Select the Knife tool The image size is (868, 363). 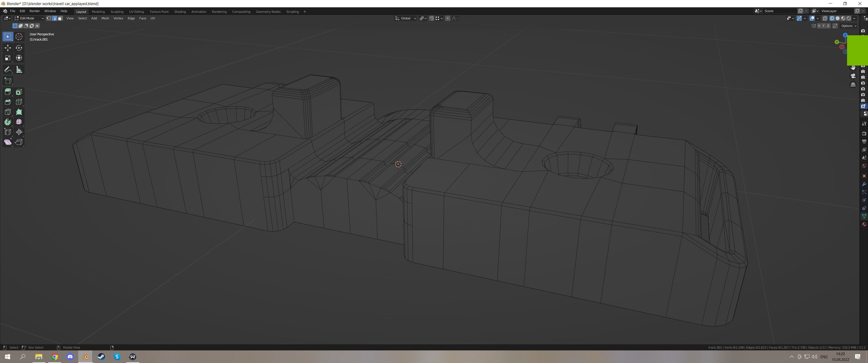(8, 112)
